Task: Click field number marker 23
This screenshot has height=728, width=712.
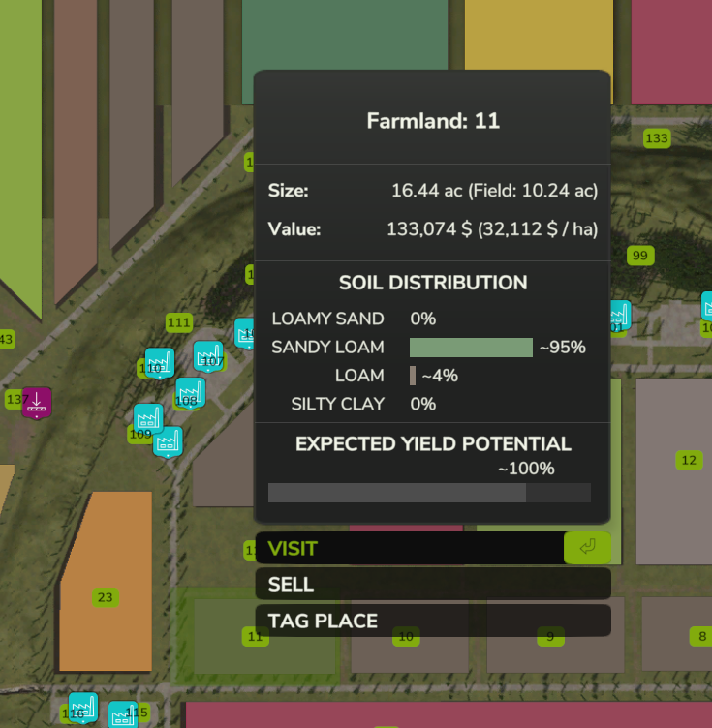Action: pos(105,597)
